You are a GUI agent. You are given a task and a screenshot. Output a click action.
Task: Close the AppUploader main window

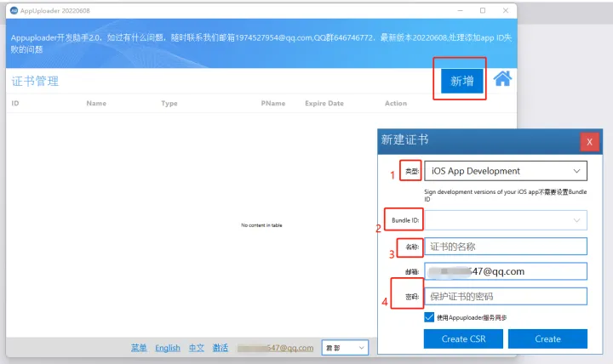click(x=506, y=10)
